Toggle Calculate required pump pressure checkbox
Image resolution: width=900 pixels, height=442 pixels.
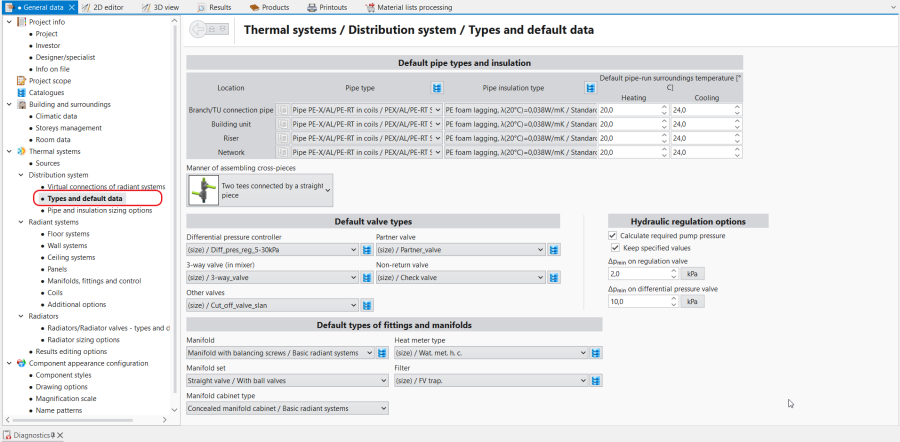(612, 236)
